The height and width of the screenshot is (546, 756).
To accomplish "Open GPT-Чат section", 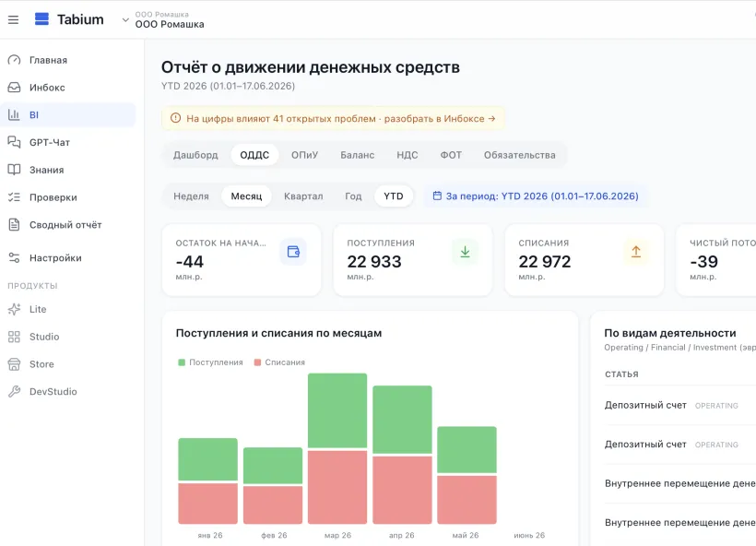I will tap(67, 142).
